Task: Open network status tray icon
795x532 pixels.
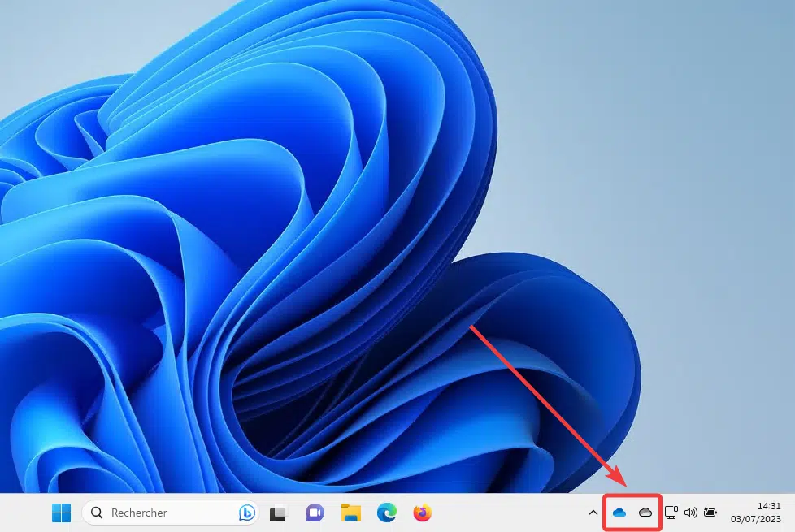Action: [671, 513]
